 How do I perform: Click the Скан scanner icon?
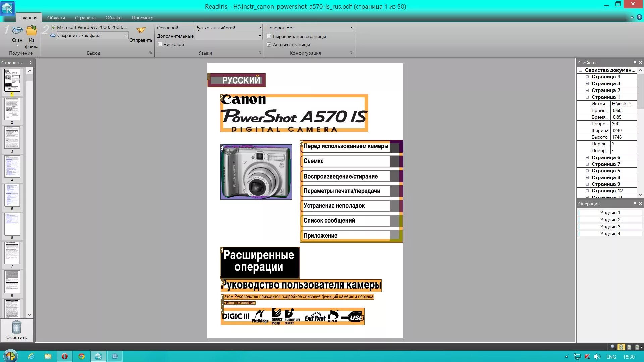(17, 31)
